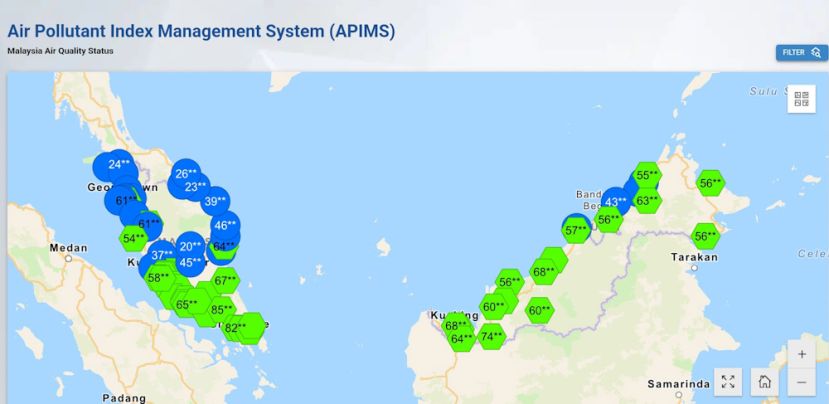This screenshot has height=404, width=829.
Task: Select the green 65** hexagon marker
Action: [x=187, y=305]
